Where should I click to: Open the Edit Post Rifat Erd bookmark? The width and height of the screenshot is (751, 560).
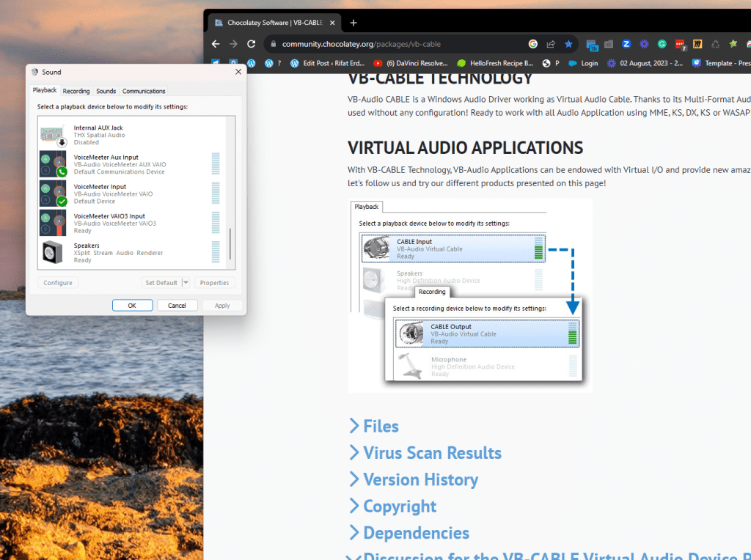pyautogui.click(x=328, y=63)
